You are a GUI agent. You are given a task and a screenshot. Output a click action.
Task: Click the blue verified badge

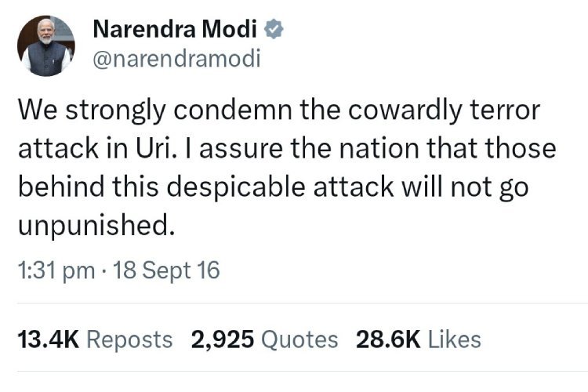[x=274, y=31]
